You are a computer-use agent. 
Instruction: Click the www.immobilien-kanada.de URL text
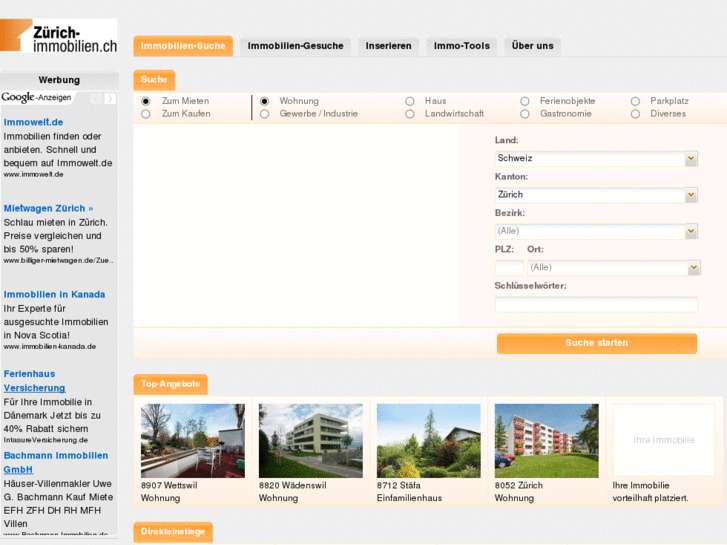click(x=50, y=346)
